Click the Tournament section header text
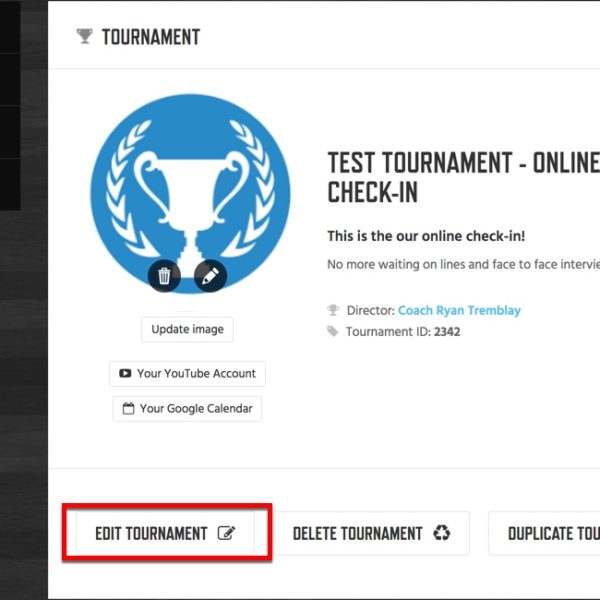600x600 pixels. (151, 37)
